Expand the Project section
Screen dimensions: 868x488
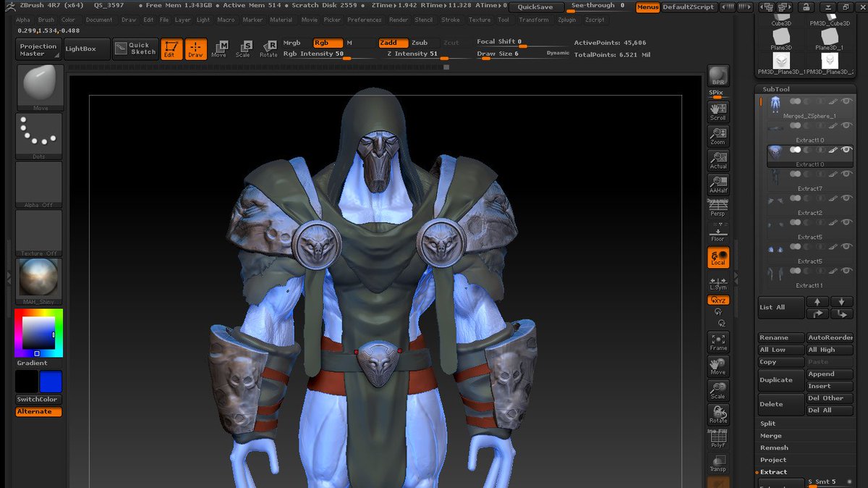773,460
